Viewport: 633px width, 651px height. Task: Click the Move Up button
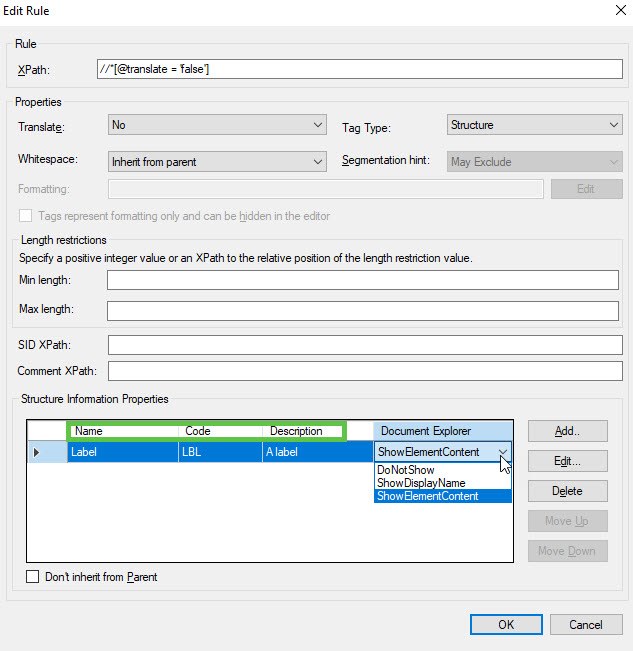coord(567,521)
